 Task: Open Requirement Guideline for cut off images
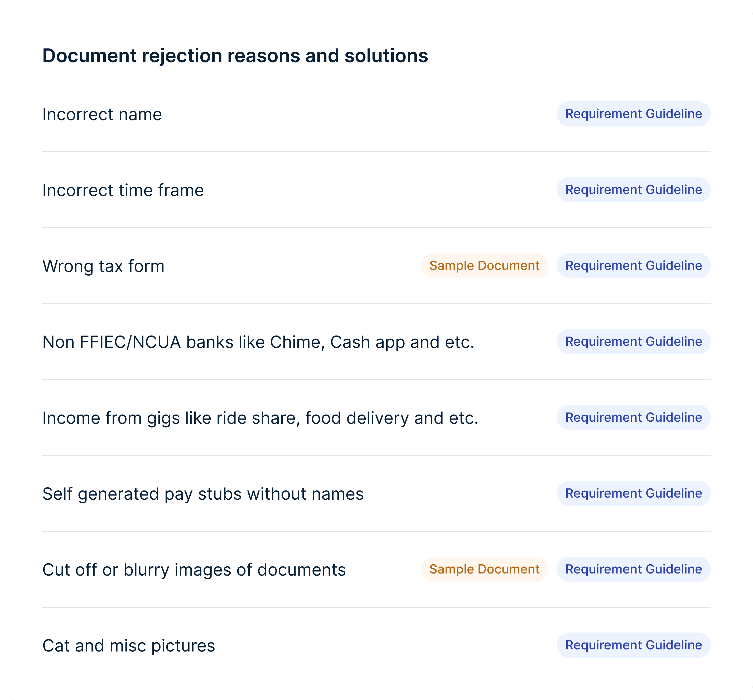point(633,569)
